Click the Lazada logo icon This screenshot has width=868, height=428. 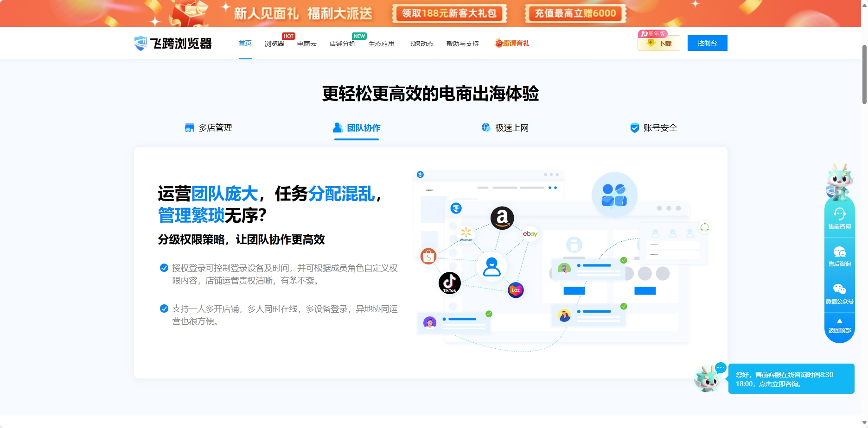click(516, 290)
